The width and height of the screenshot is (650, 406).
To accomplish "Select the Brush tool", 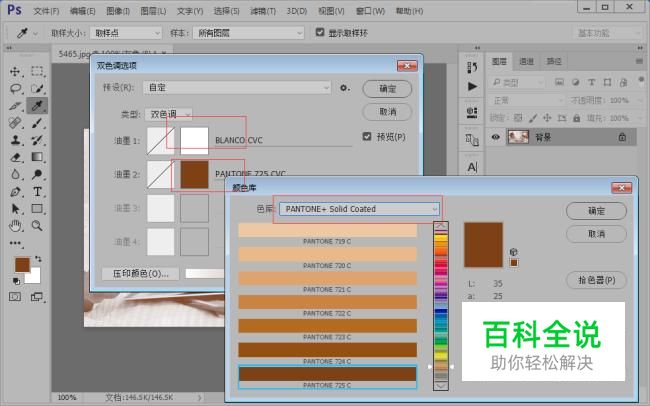I will 37,123.
